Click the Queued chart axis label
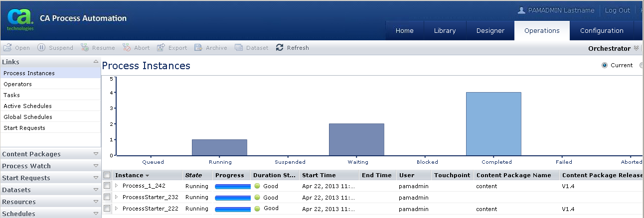Viewport: 644px width, 218px height. coord(153,162)
